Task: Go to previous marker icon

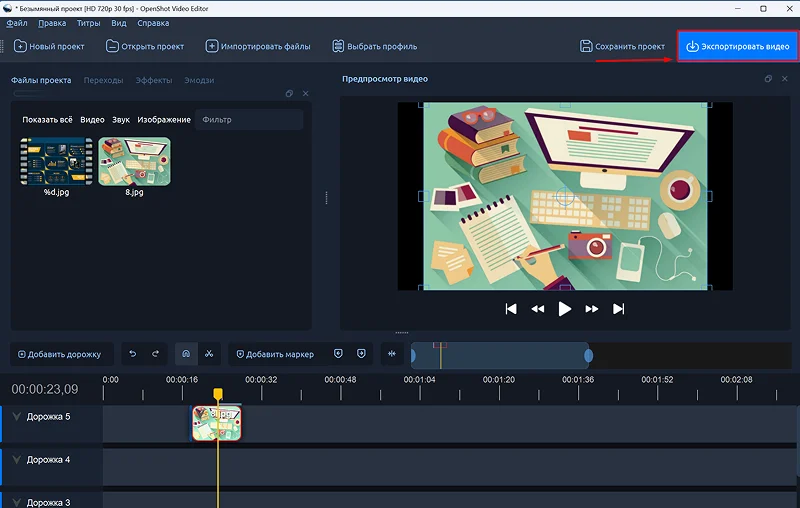Action: pyautogui.click(x=338, y=354)
